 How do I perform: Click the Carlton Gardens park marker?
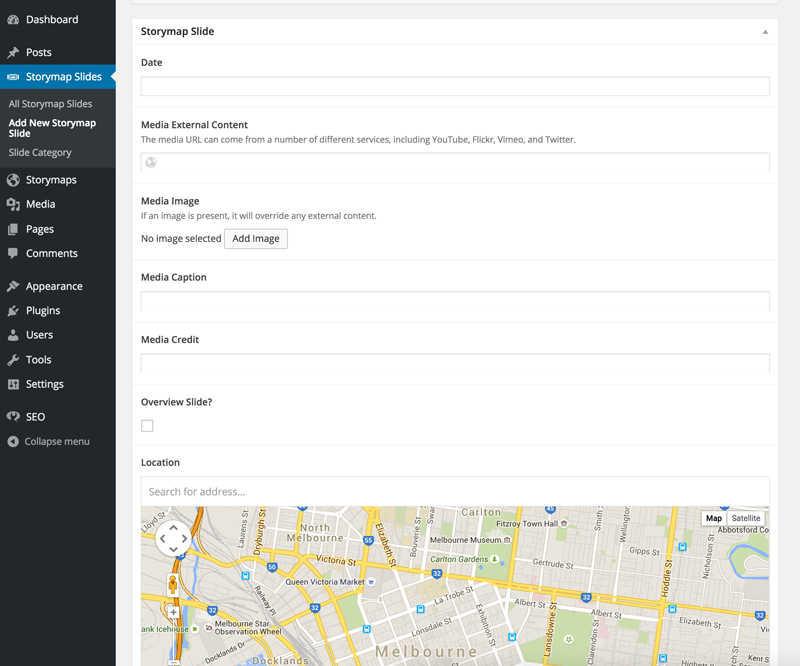(494, 559)
